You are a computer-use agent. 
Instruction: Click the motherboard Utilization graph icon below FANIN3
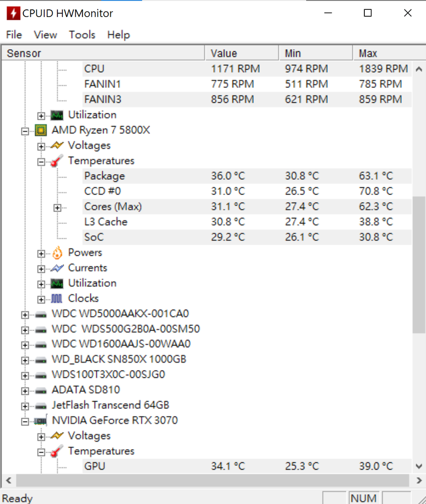pyautogui.click(x=57, y=115)
